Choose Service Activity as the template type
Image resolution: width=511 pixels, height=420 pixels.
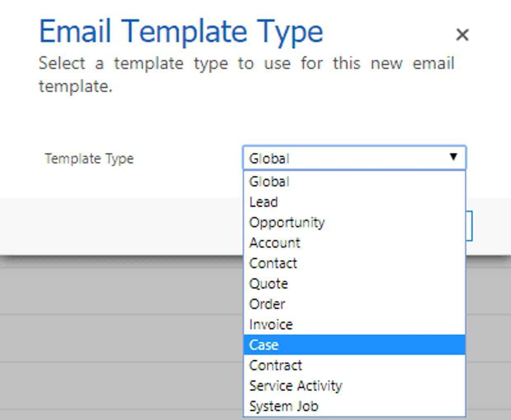pos(295,386)
